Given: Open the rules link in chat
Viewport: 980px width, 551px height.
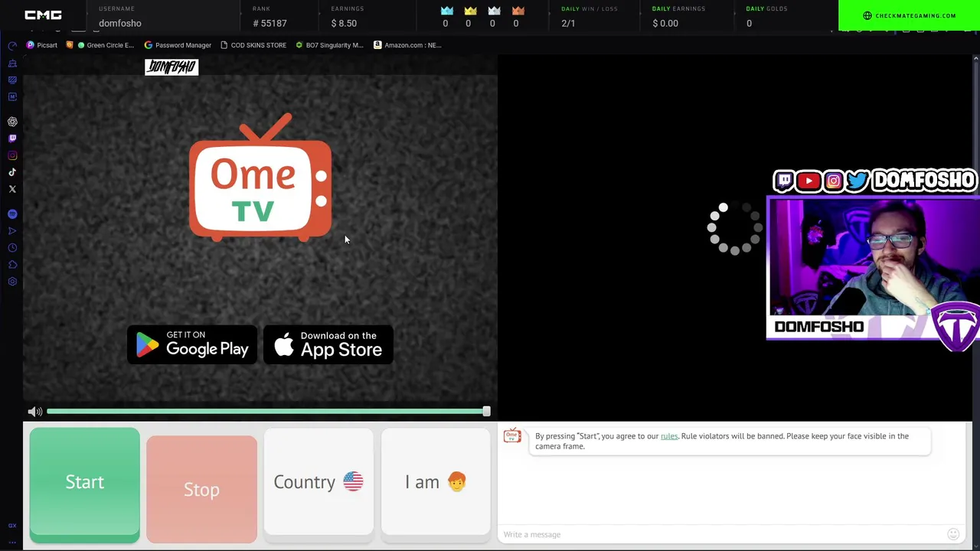Looking at the screenshot, I should (x=669, y=436).
